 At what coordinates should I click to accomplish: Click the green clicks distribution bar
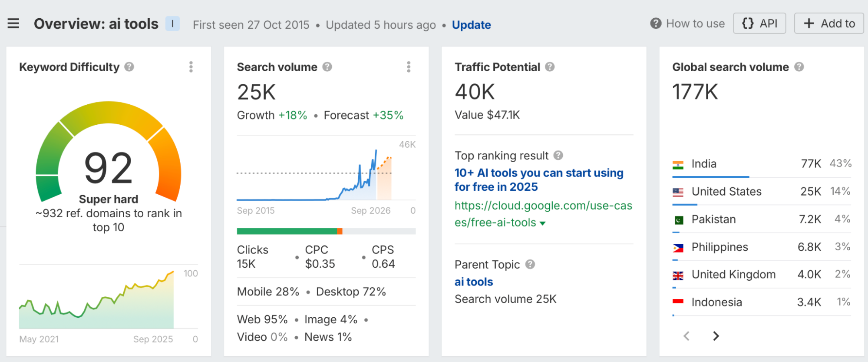tap(287, 231)
